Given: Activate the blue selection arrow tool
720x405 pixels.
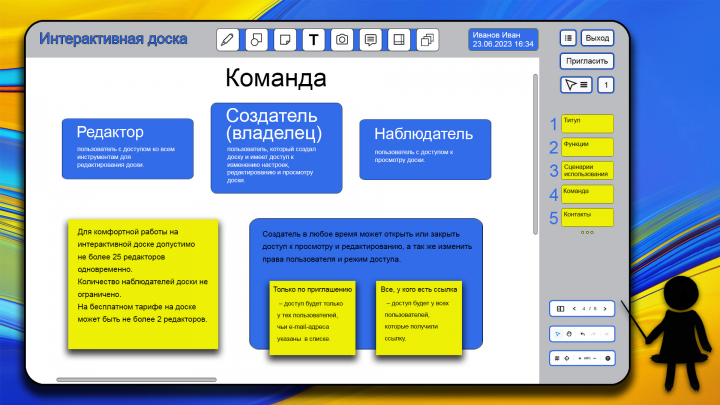Looking at the screenshot, I should [558, 334].
